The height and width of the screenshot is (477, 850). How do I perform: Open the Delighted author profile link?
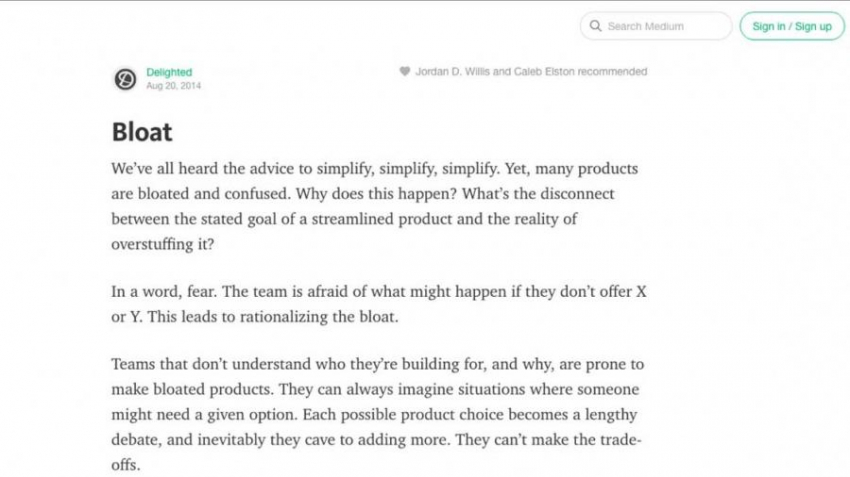(x=169, y=72)
